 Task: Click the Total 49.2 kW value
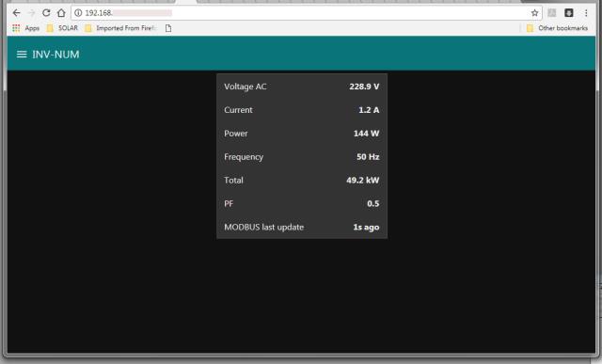point(362,181)
